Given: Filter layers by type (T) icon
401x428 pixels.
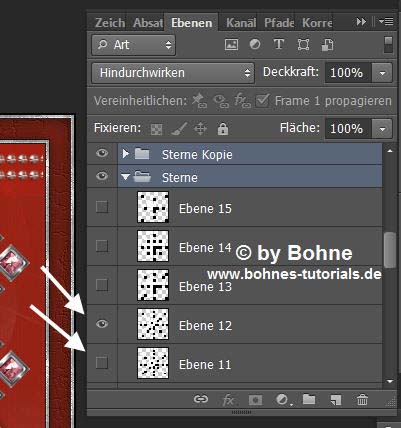Looking at the screenshot, I should pos(279,44).
